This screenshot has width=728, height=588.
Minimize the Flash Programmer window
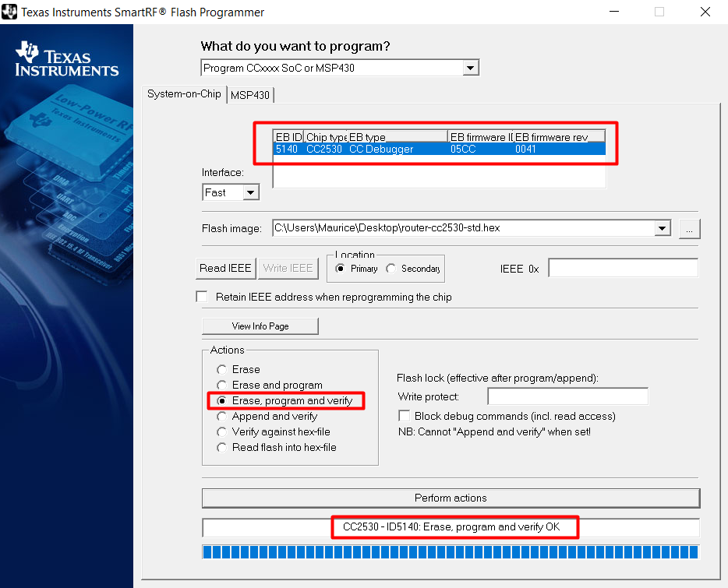614,12
